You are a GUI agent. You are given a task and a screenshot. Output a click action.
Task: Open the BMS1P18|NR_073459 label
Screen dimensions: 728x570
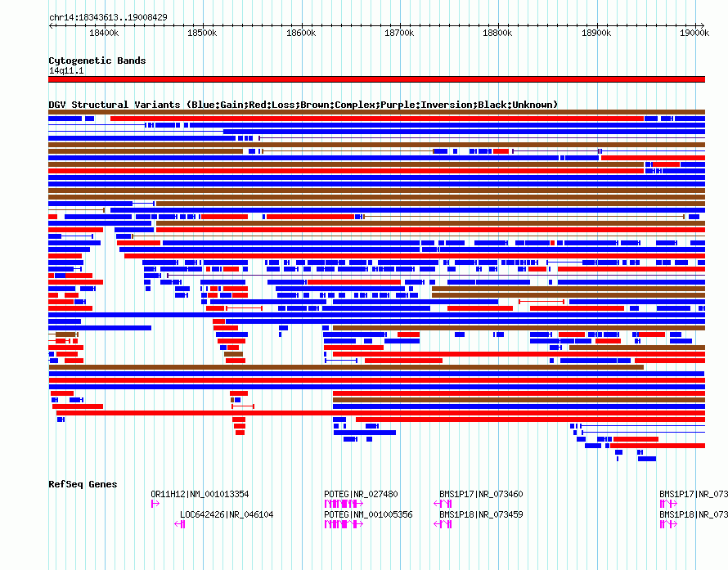481,514
